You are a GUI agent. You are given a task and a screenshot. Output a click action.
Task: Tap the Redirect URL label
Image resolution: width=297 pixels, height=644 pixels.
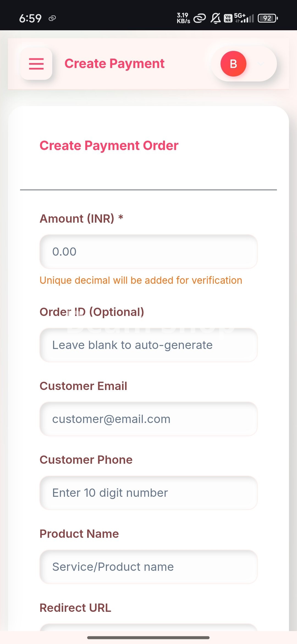75,608
